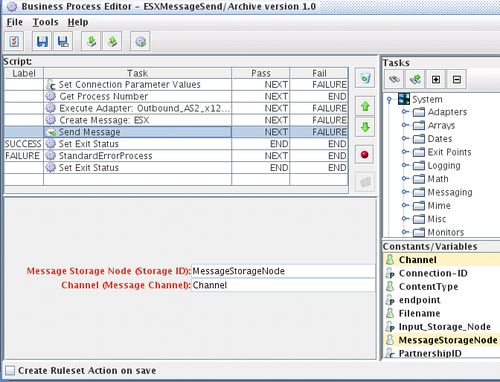Click collapse all minus icon in Tasks
Screen dimensions: 500x382
tap(457, 79)
